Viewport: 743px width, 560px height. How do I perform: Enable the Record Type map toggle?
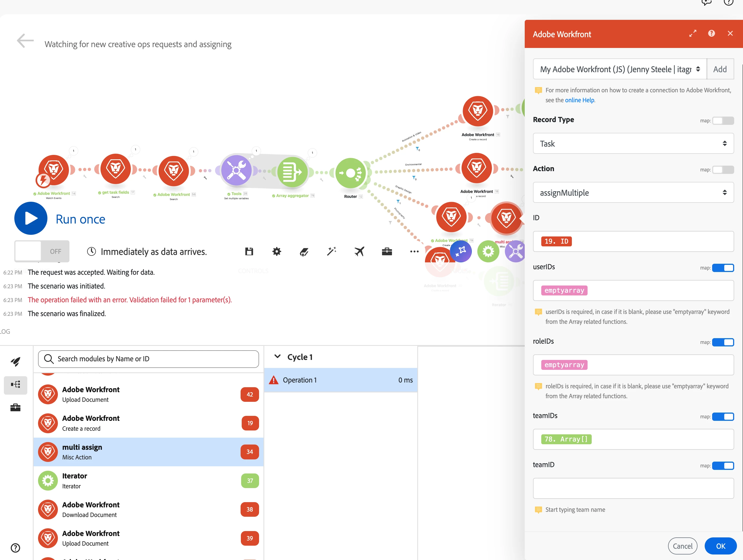(x=723, y=121)
